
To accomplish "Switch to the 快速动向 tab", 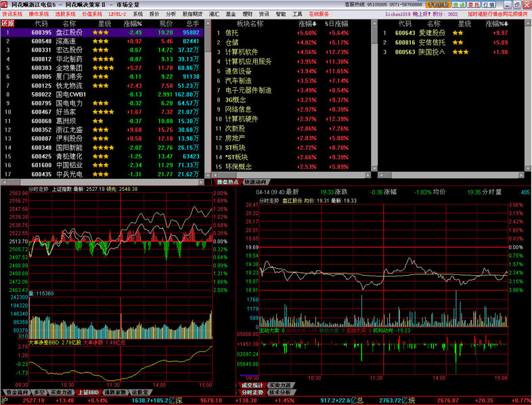I will coord(256,182).
